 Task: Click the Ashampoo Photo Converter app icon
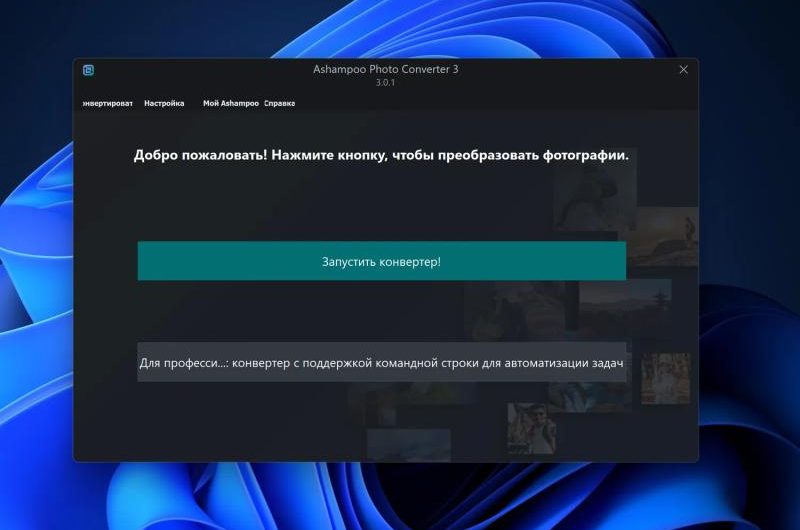[88, 70]
